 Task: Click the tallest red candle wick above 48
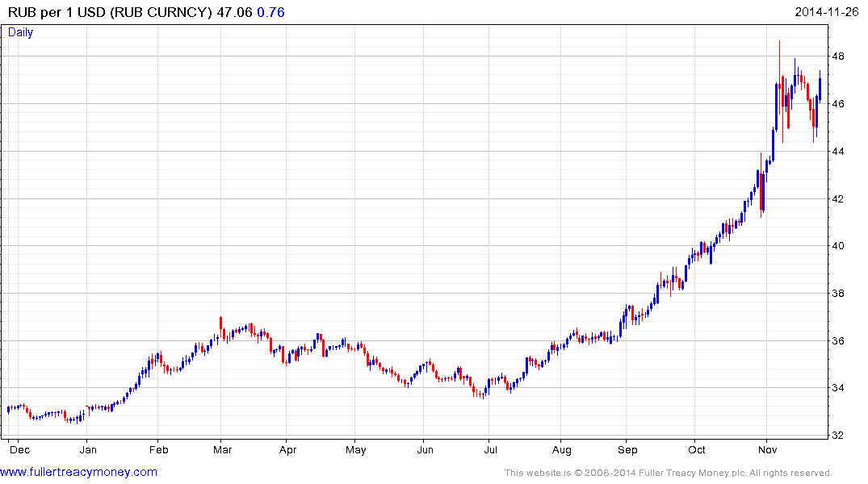779,77
